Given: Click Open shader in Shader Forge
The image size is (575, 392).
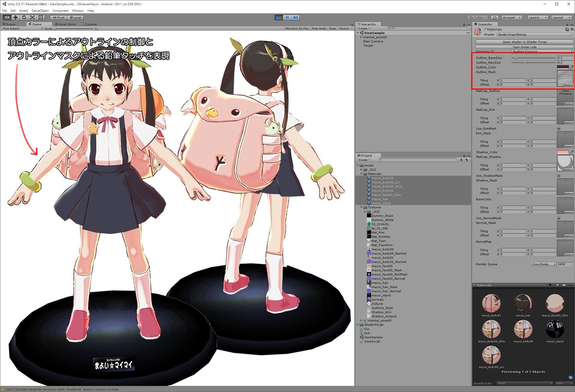Looking at the screenshot, I should (x=524, y=42).
